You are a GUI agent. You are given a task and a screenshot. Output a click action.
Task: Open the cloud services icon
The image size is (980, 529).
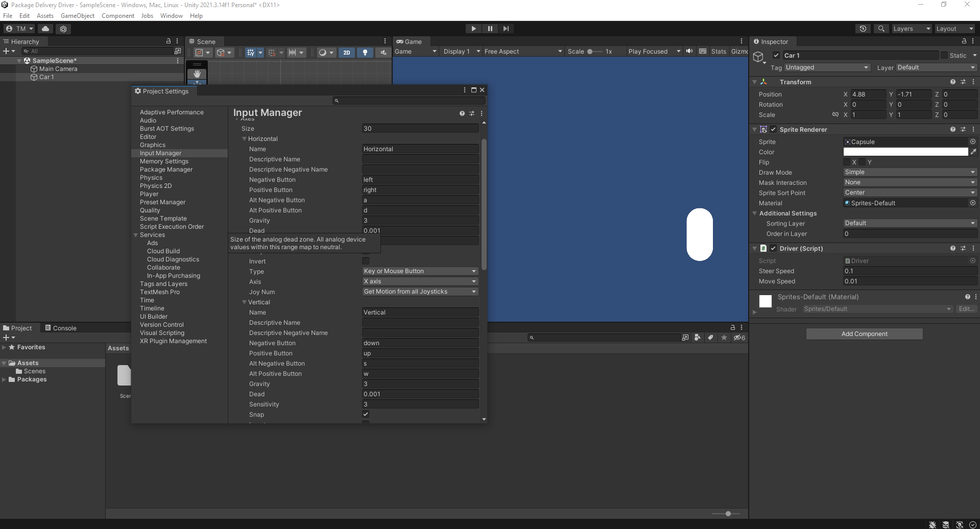tap(45, 29)
